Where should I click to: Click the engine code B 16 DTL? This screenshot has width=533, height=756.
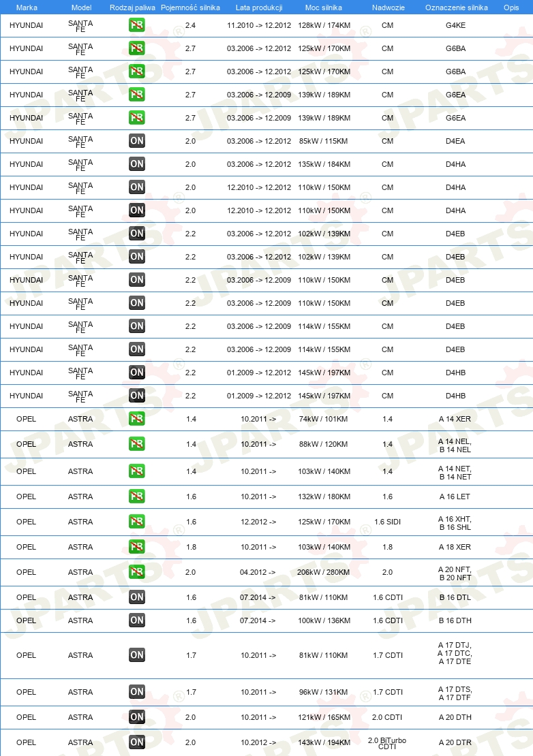click(455, 597)
